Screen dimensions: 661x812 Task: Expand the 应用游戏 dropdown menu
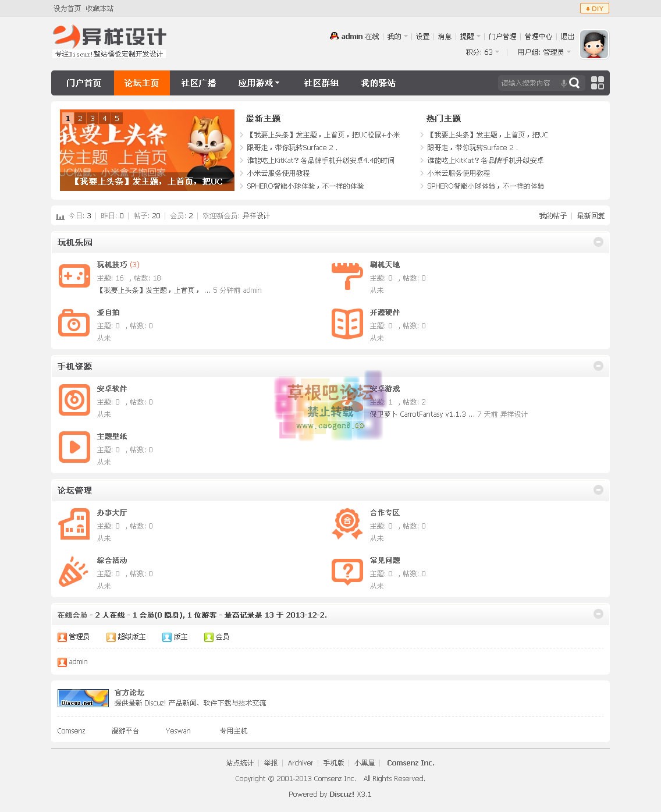click(259, 83)
